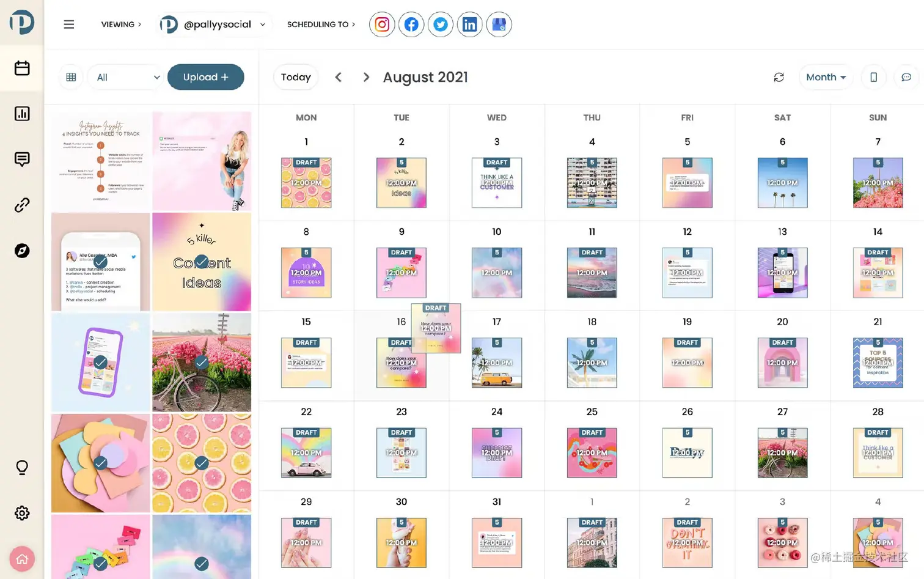The image size is (924, 579).
Task: Select the blonde woman sitting thumbnail
Action: [x=202, y=161]
